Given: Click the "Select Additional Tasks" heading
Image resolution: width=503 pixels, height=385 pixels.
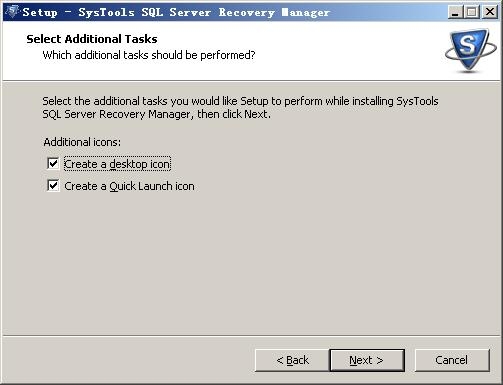Looking at the screenshot, I should (x=92, y=39).
